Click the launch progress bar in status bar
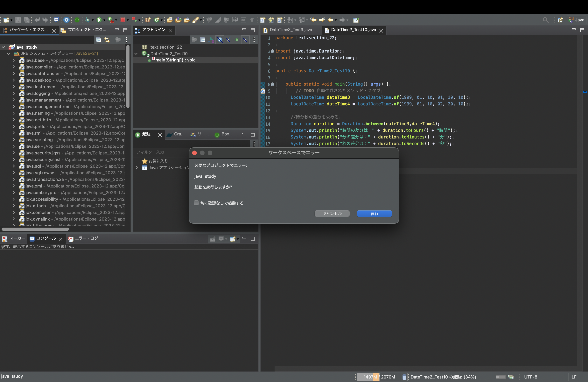The height and width of the screenshot is (382, 588). [x=500, y=377]
